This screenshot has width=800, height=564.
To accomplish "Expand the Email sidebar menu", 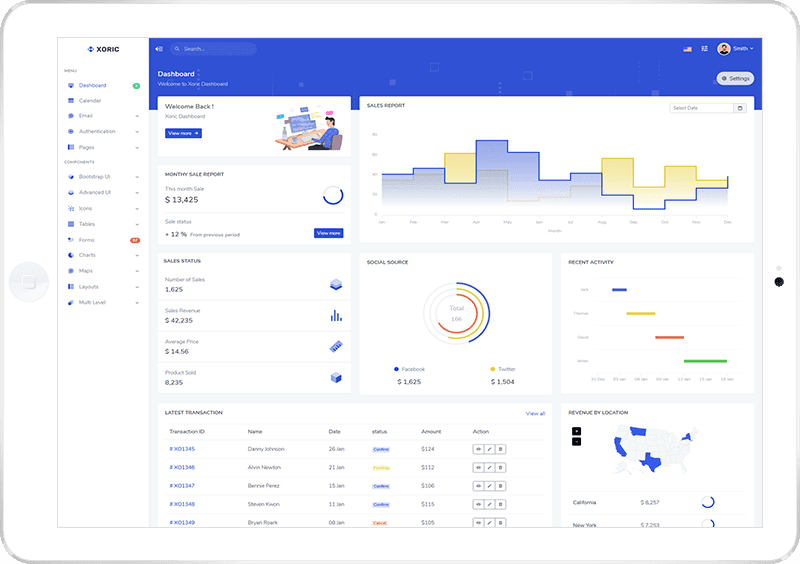I will pyautogui.click(x=100, y=116).
